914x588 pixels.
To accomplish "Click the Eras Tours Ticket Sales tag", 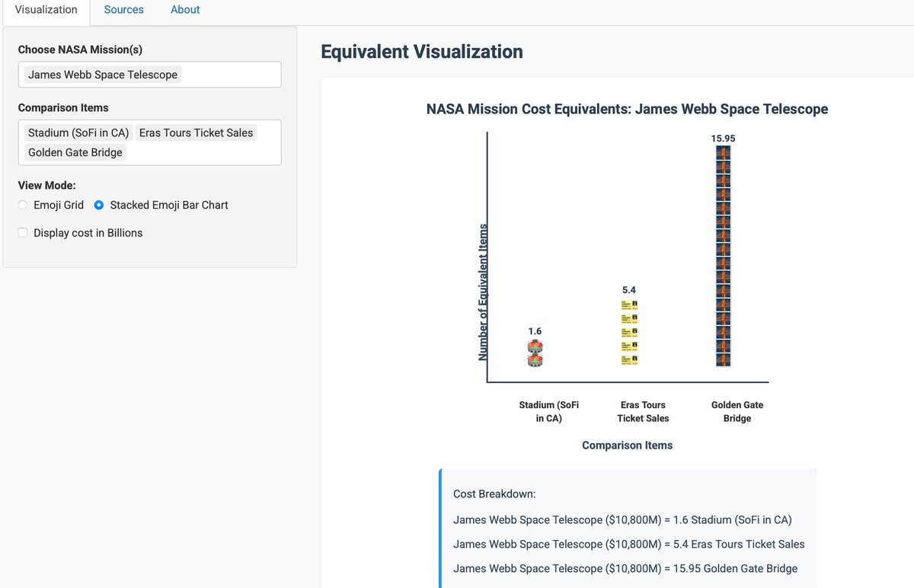I will pyautogui.click(x=196, y=133).
